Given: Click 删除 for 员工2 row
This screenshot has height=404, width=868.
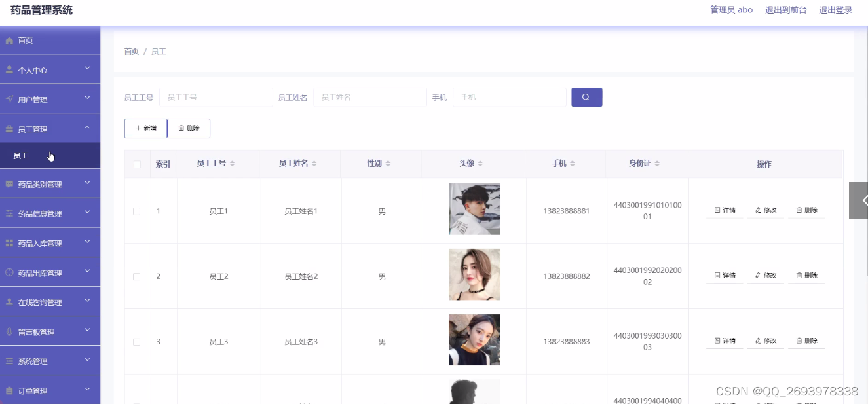Looking at the screenshot, I should coord(806,276).
